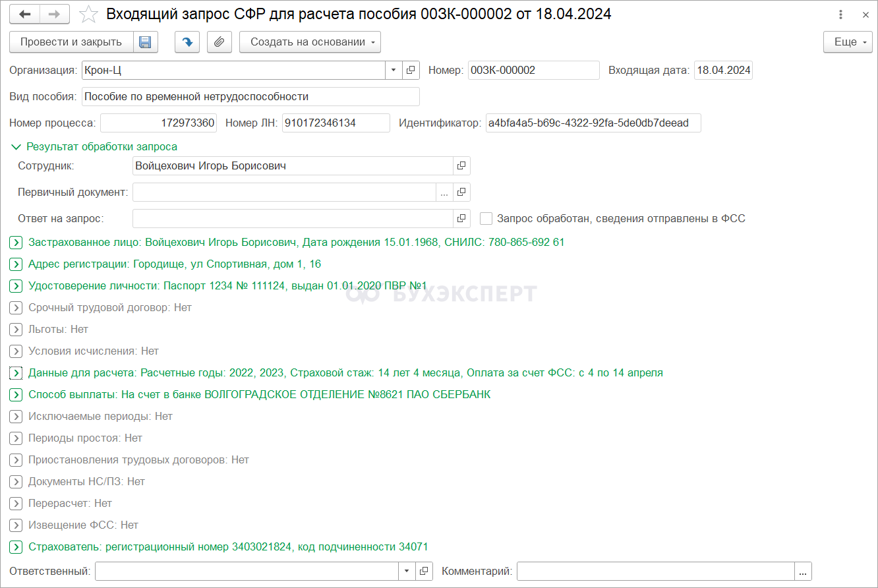Click the Вид пособия field
Image resolution: width=878 pixels, height=588 pixels.
[x=250, y=96]
